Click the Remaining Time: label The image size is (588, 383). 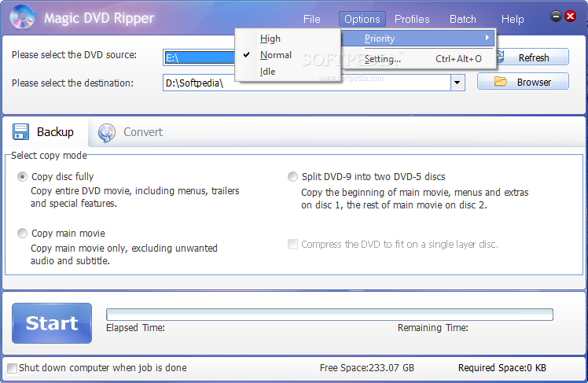click(433, 328)
